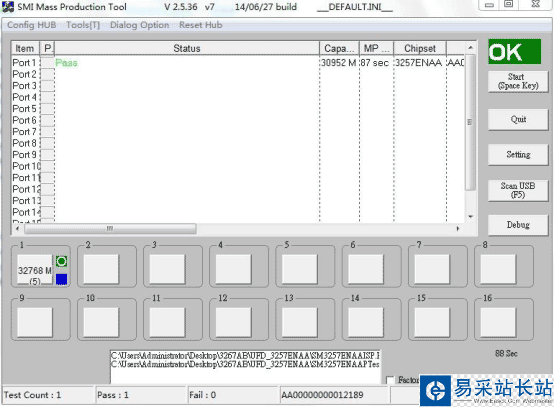Click the MP ... column header
Image resolution: width=554 pixels, height=407 pixels.
377,48
